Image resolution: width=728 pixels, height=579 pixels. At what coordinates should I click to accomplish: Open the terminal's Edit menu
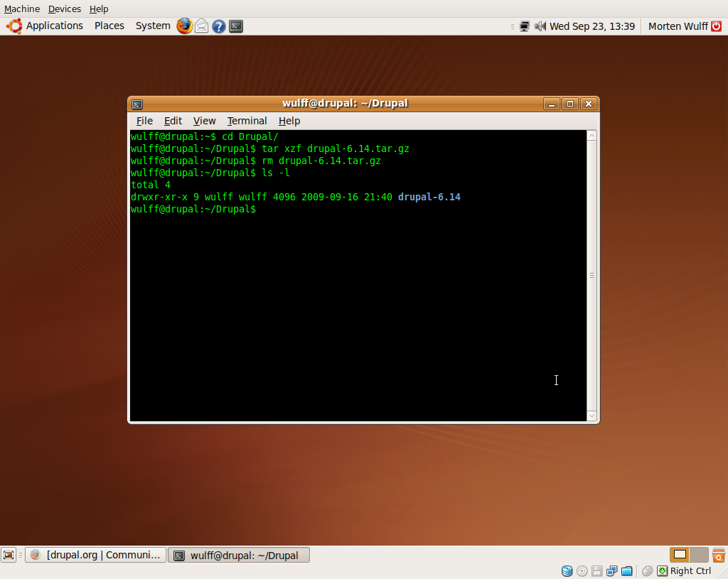point(173,121)
